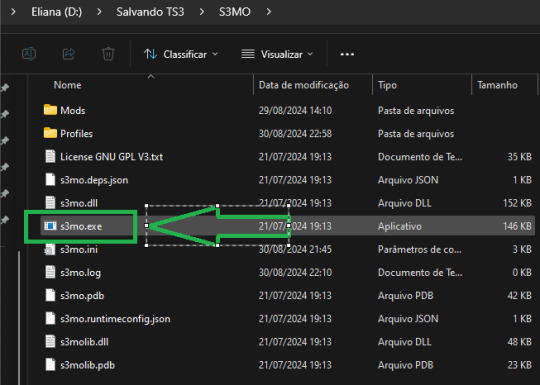
Task: Select file name s3mo.runtimeconfig.json
Action: 115,319
